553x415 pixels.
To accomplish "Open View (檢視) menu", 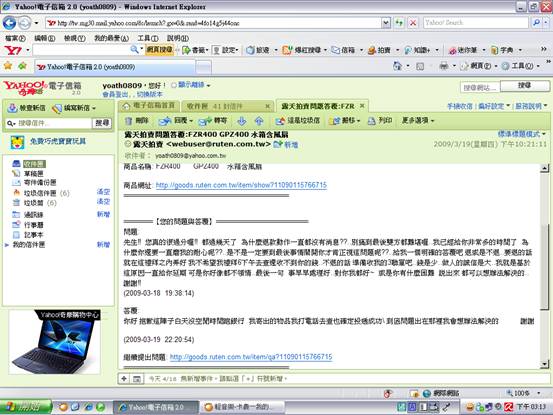I will pyautogui.click(x=74, y=38).
